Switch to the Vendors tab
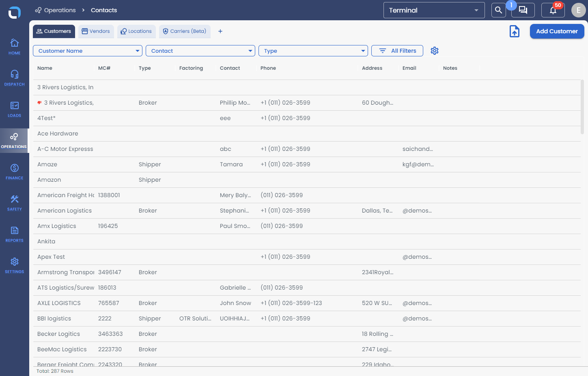The width and height of the screenshot is (588, 376). (96, 31)
